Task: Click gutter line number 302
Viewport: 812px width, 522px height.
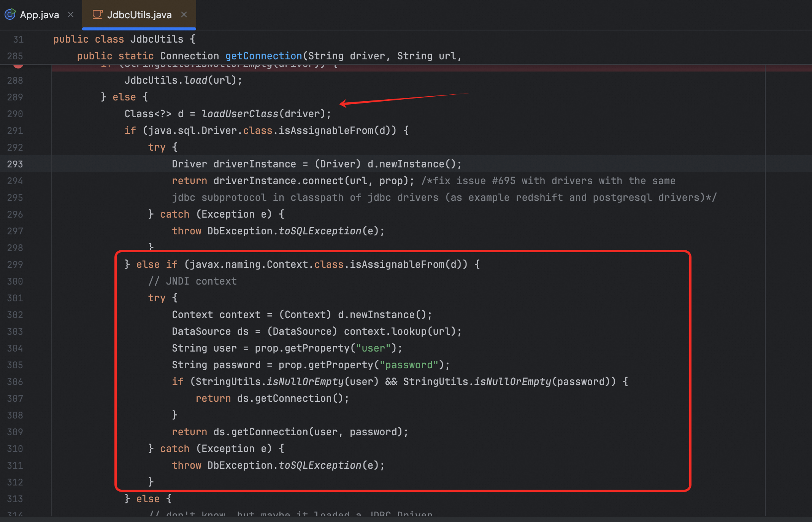Action: coord(15,315)
